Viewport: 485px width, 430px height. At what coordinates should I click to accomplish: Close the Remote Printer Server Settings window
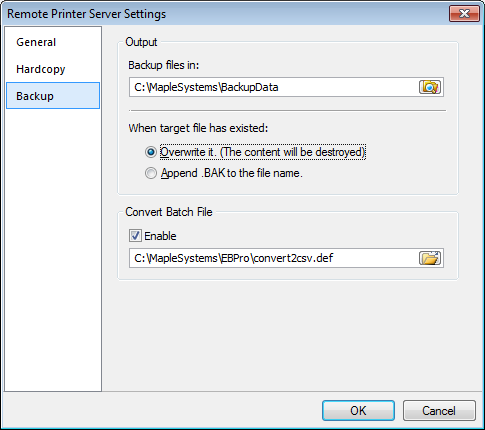(464, 13)
